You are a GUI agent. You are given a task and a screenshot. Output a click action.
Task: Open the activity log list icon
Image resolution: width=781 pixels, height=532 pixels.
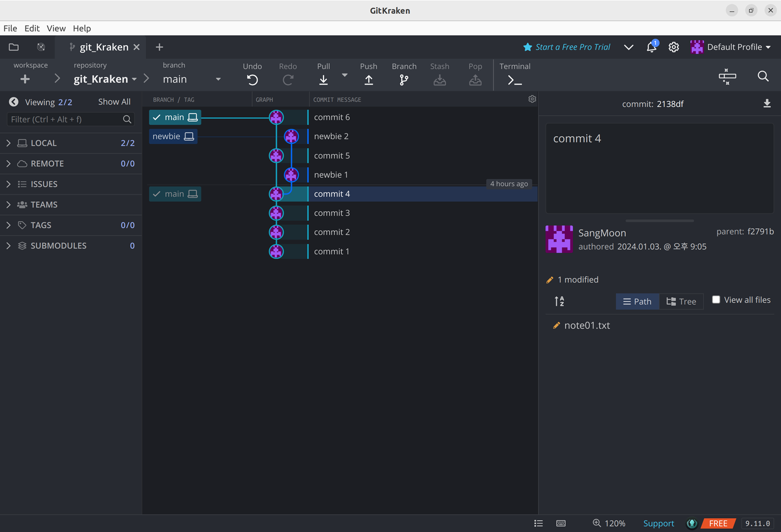(538, 523)
